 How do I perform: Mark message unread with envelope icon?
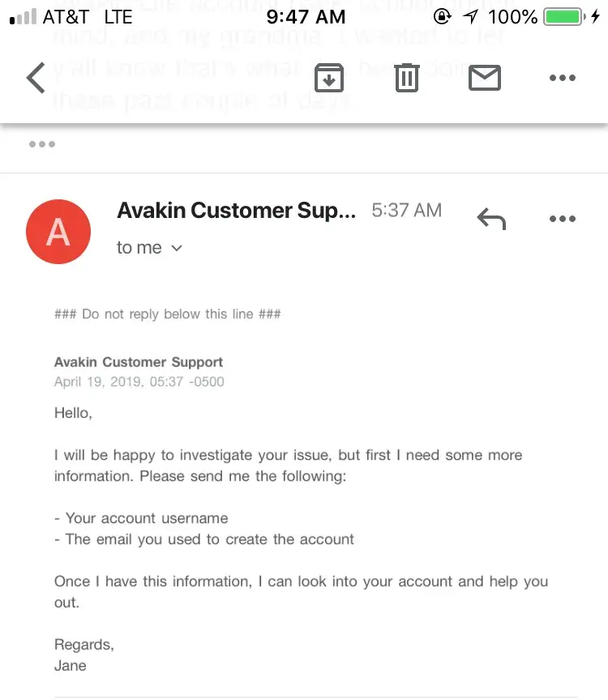tap(485, 78)
